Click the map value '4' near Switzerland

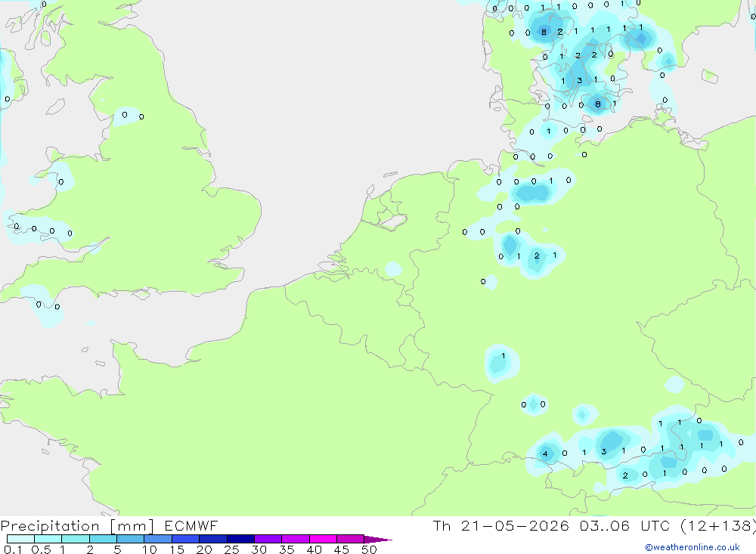pos(545,453)
